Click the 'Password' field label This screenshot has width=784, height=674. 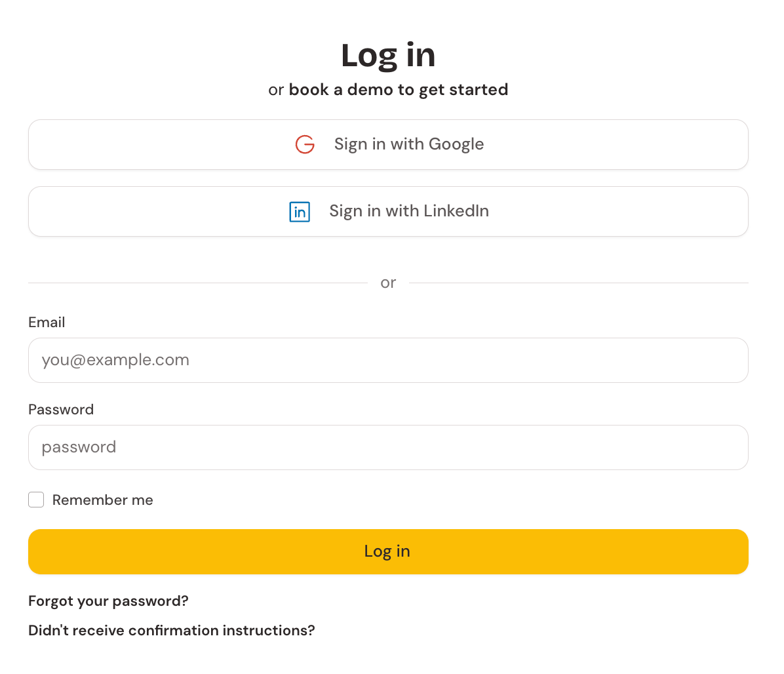click(61, 410)
